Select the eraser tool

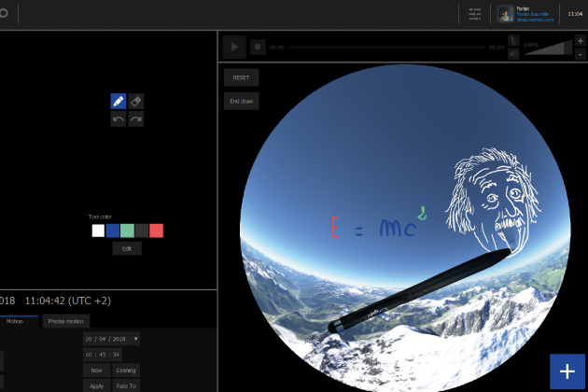(x=135, y=102)
